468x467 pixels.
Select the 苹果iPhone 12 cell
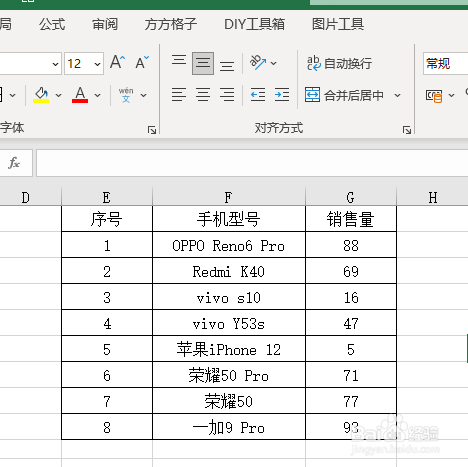click(229, 349)
